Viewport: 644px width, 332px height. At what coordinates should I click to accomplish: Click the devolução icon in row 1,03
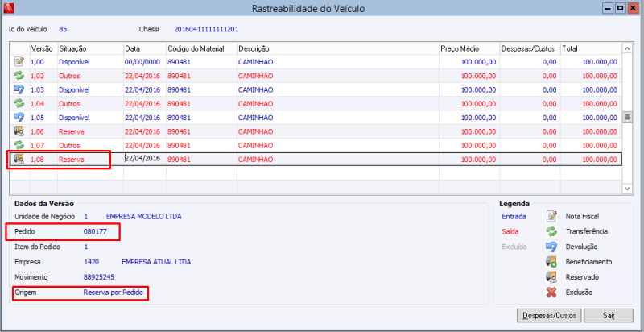pos(19,89)
